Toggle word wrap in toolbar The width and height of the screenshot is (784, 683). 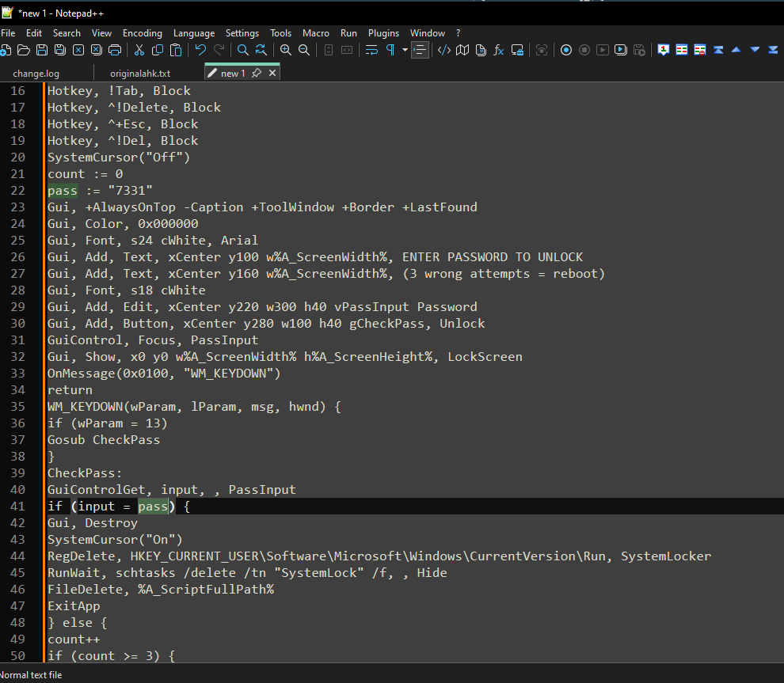click(x=371, y=50)
